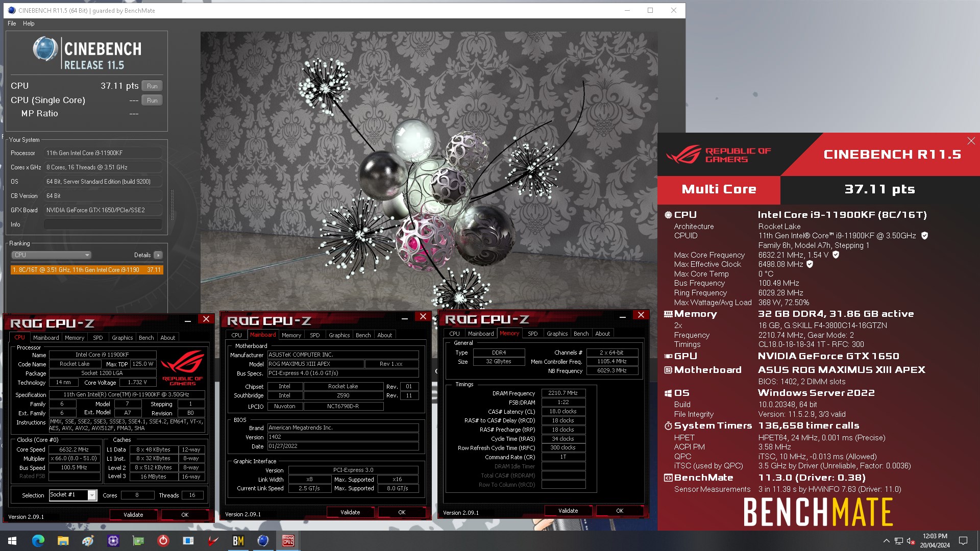
Task: Open the purple CPU chip taskbar icon
Action: point(113,541)
